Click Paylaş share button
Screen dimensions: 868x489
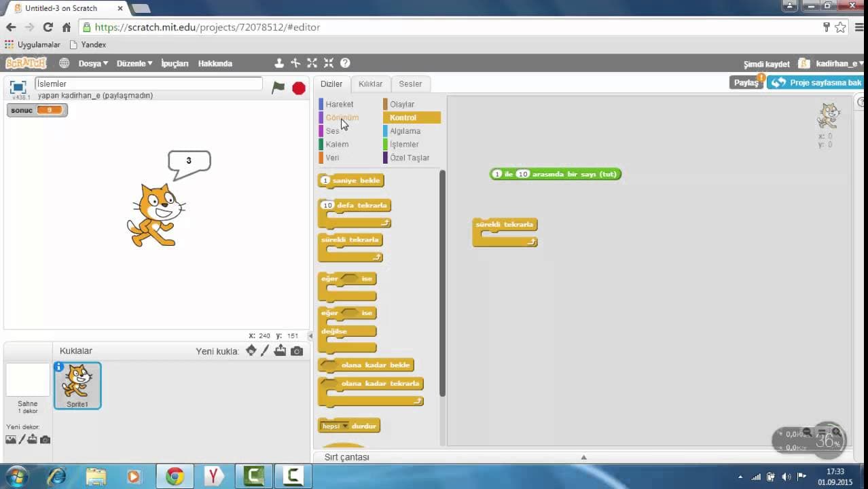pyautogui.click(x=746, y=82)
